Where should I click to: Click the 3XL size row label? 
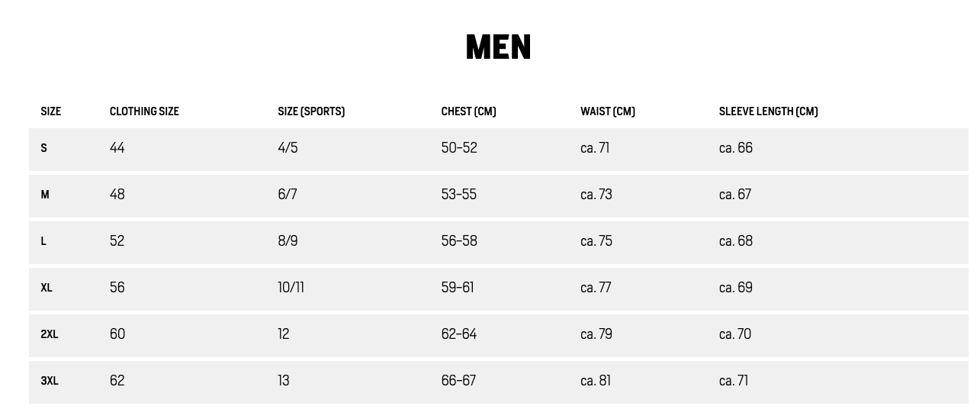50,381
